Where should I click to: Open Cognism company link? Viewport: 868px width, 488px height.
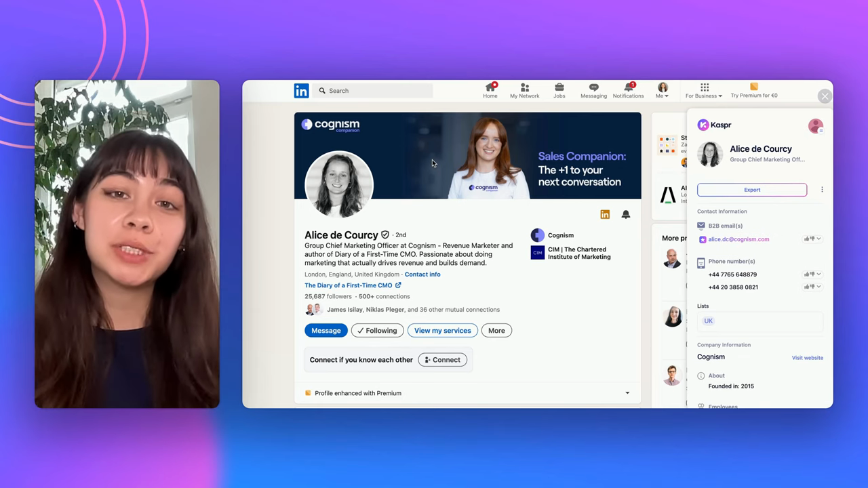[x=553, y=235]
